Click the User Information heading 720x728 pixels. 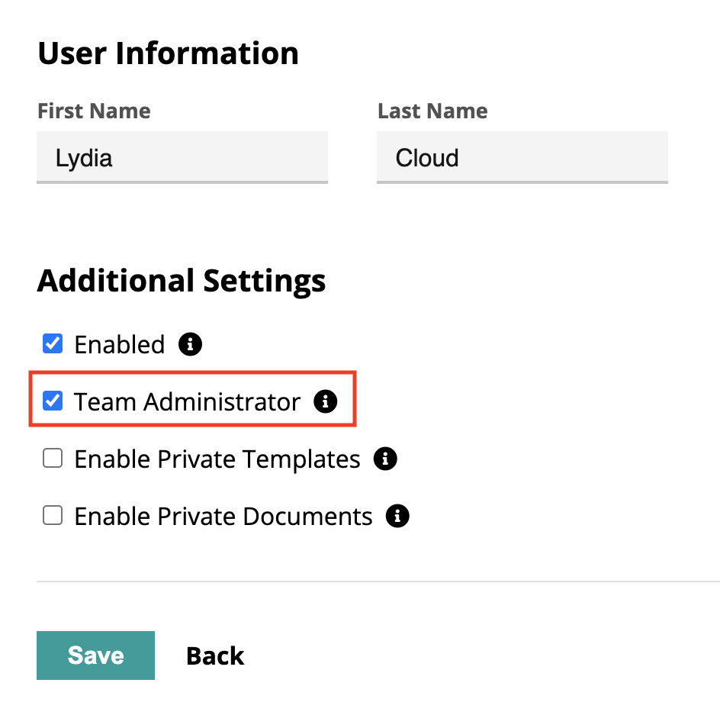point(168,53)
